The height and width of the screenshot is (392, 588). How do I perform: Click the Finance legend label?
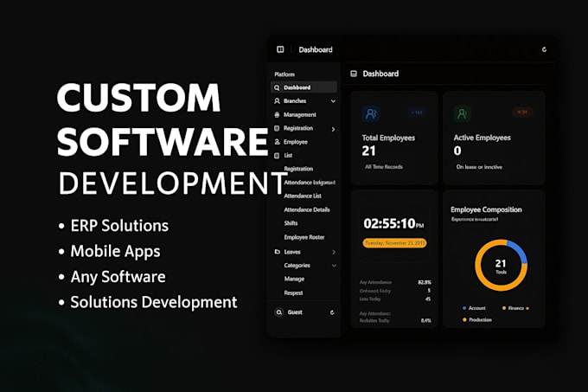(516, 308)
